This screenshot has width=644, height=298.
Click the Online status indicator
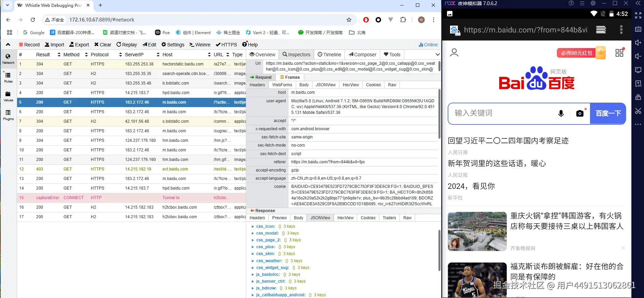coord(428,45)
